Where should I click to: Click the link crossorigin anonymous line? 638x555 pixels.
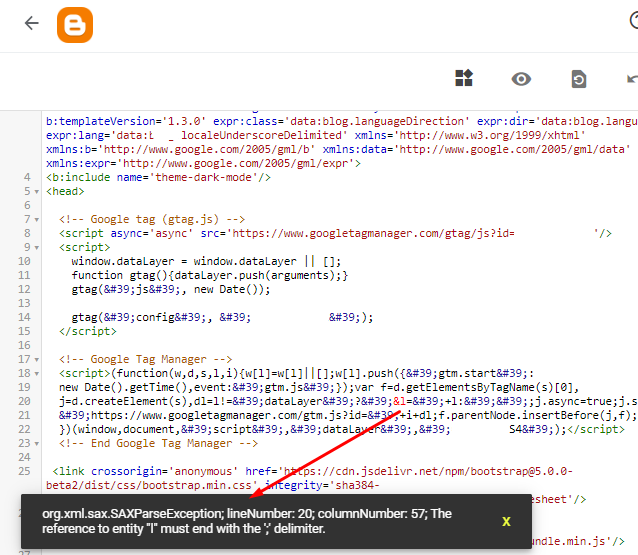pos(312,471)
